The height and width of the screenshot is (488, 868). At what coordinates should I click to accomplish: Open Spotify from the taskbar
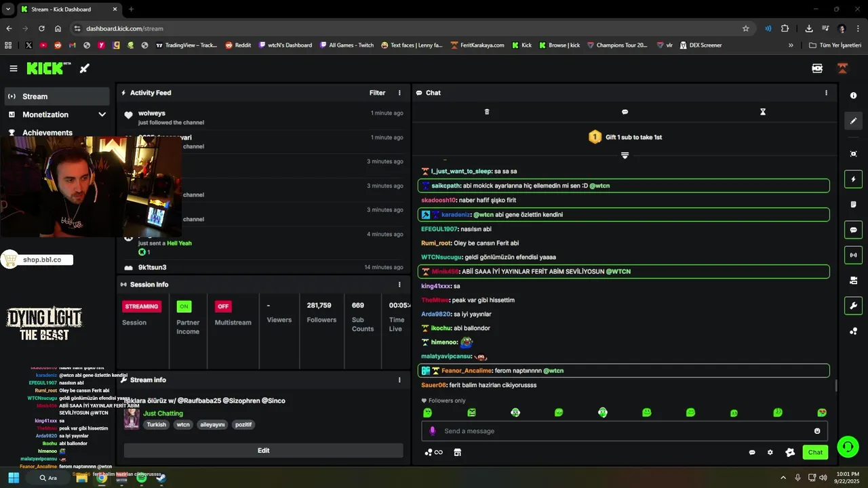[x=141, y=478]
